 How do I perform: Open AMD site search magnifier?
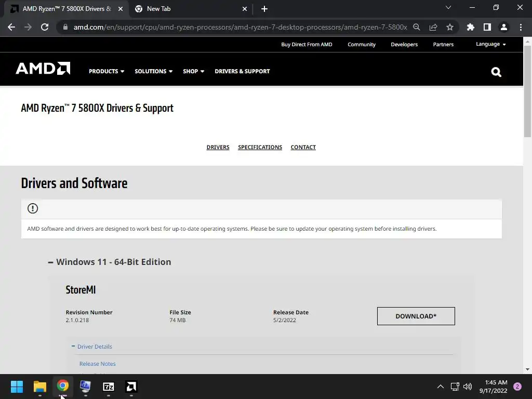point(496,72)
